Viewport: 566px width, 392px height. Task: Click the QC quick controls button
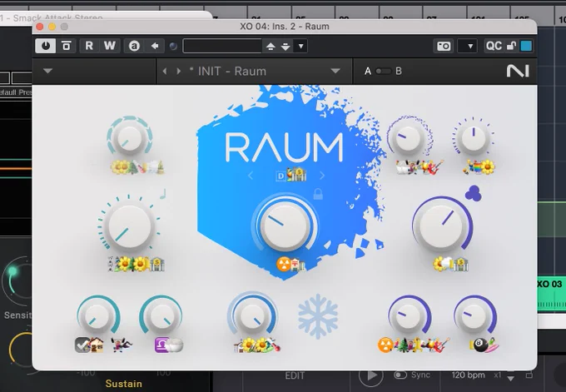pyautogui.click(x=494, y=46)
